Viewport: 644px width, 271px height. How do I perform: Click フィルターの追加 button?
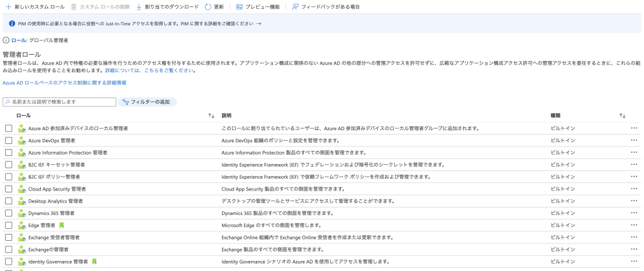(x=147, y=102)
